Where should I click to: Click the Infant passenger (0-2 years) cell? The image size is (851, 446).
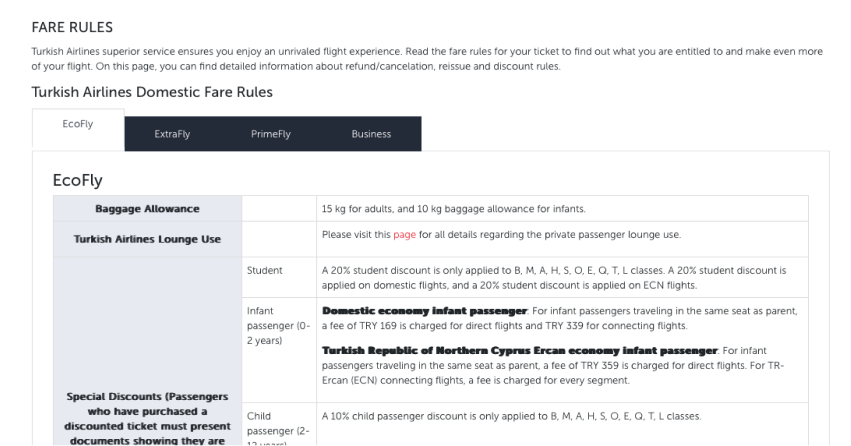[x=278, y=326]
